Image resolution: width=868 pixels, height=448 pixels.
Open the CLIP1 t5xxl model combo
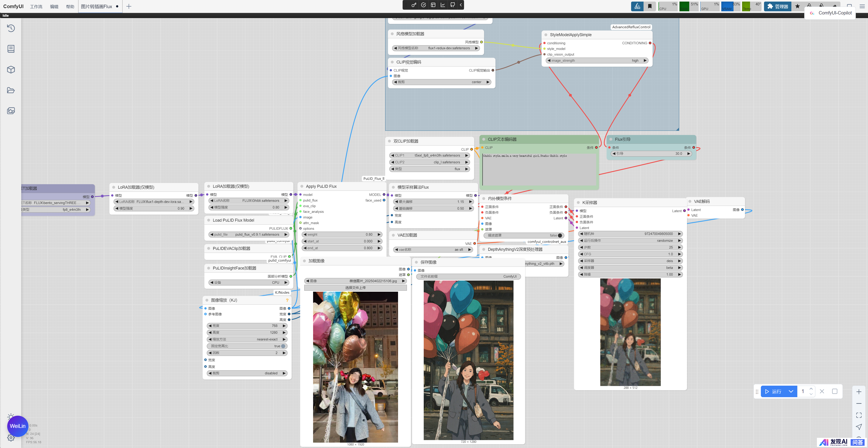click(x=430, y=156)
